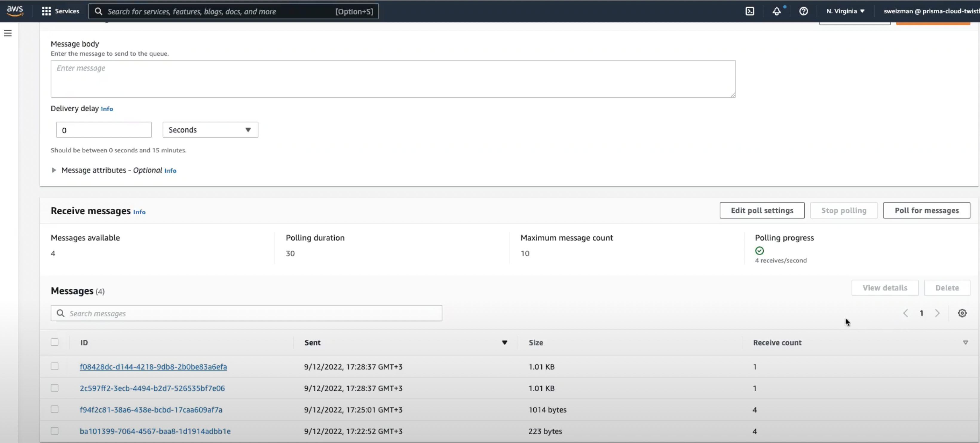Focus the AWS services search bar

click(x=233, y=11)
